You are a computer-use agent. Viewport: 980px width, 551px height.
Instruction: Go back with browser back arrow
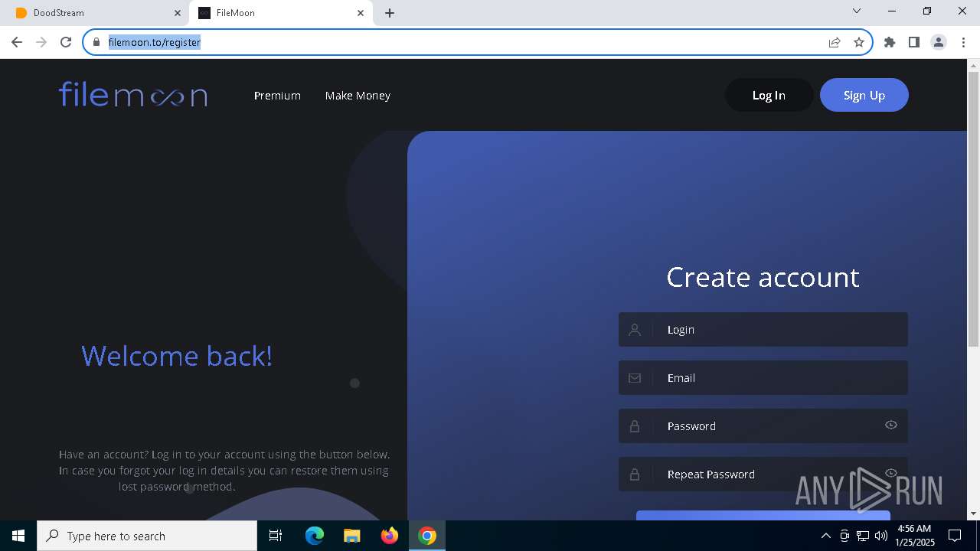(x=17, y=42)
